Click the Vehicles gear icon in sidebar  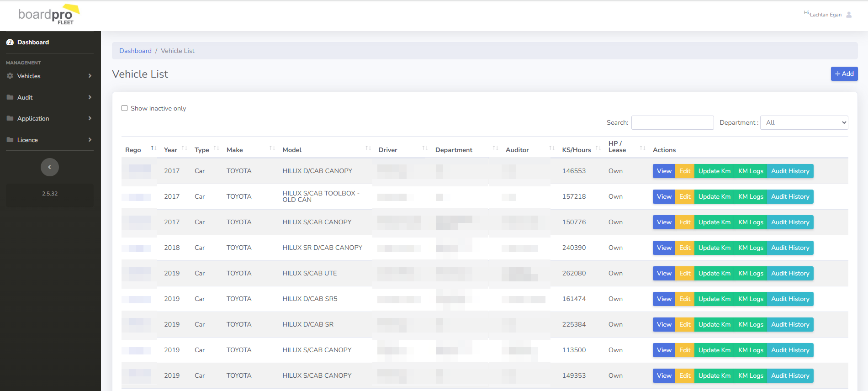point(10,76)
